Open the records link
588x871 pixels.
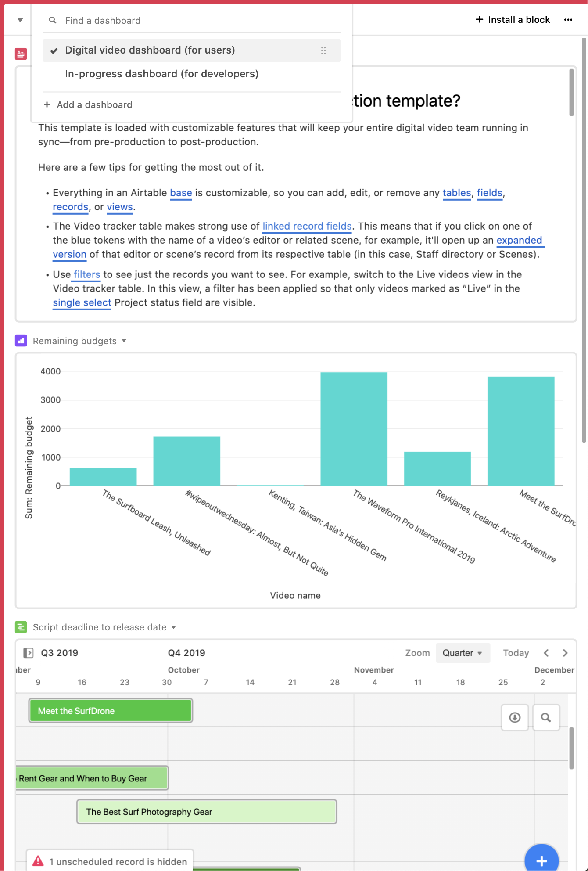[x=71, y=207]
